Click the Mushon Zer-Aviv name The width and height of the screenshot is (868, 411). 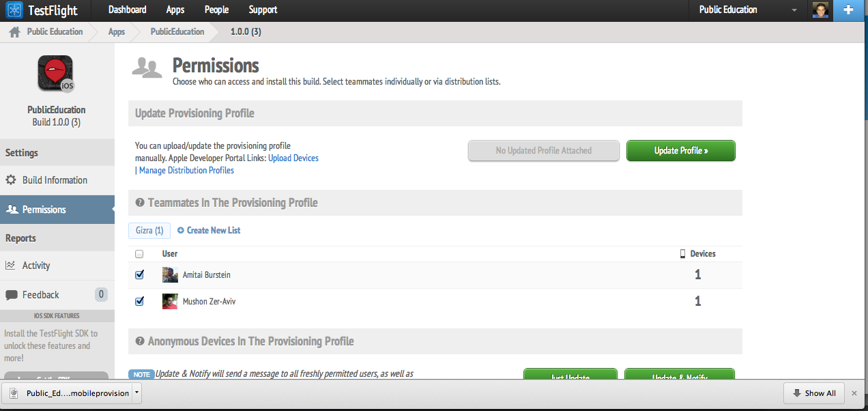pos(209,301)
